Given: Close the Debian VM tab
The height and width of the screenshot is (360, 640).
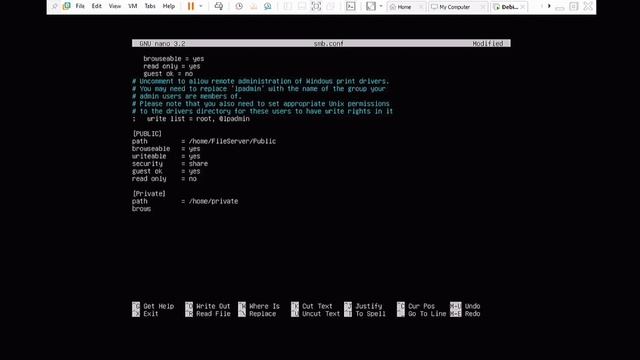Looking at the screenshot, I should pos(522,7).
